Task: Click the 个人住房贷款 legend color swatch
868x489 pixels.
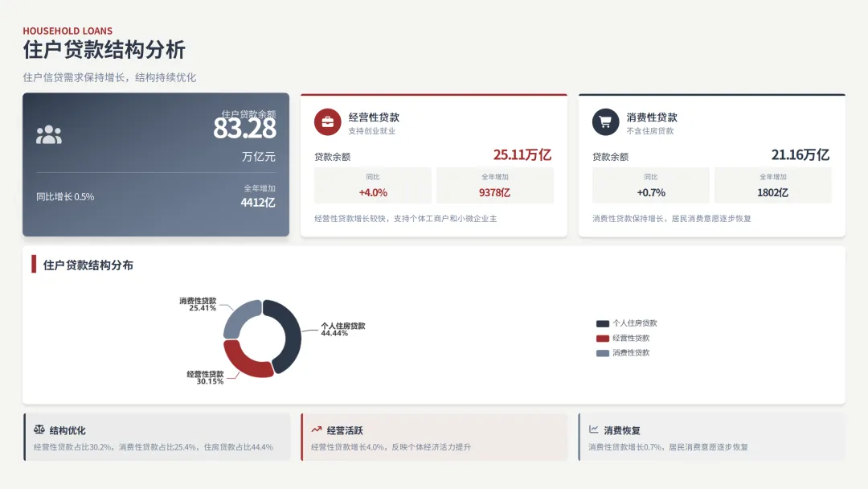Action: click(602, 323)
